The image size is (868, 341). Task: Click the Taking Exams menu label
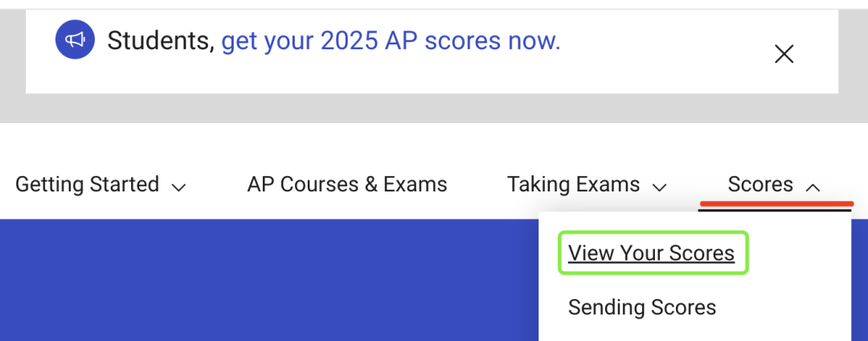(x=574, y=184)
